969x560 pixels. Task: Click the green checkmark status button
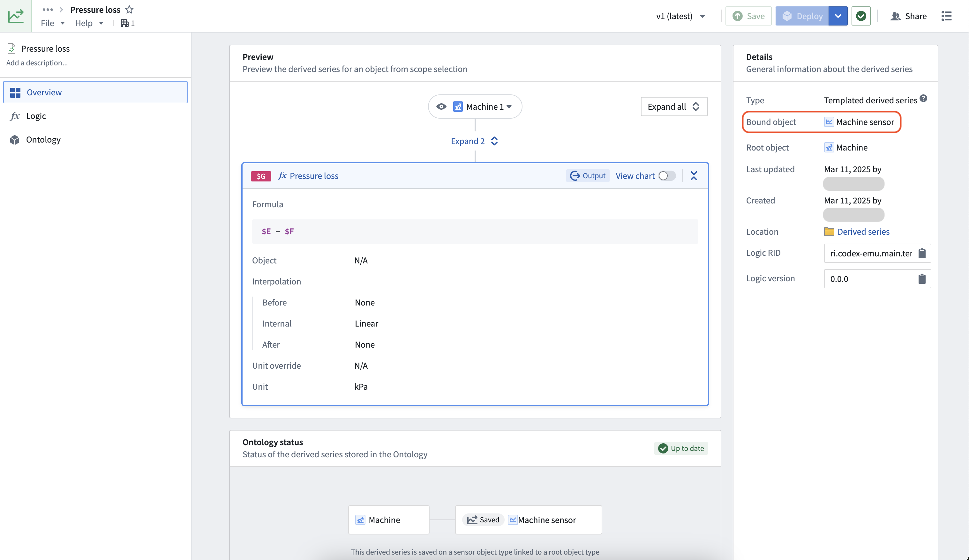coord(861,16)
